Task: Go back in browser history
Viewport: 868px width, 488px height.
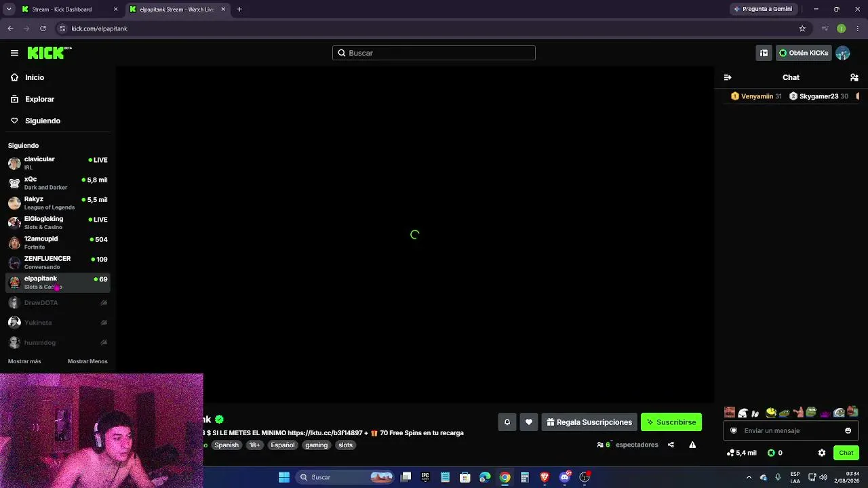Action: pyautogui.click(x=10, y=28)
